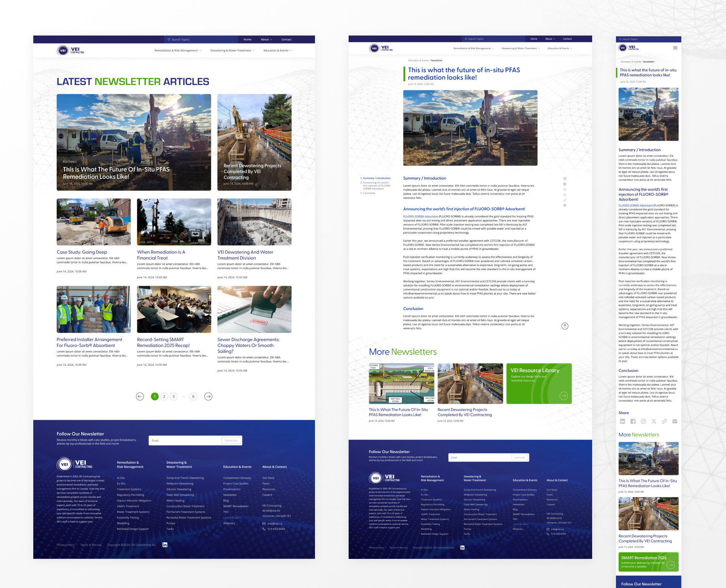This screenshot has height=588, width=726.
Task: Click copy-link icon under Share heading
Action: tap(664, 421)
